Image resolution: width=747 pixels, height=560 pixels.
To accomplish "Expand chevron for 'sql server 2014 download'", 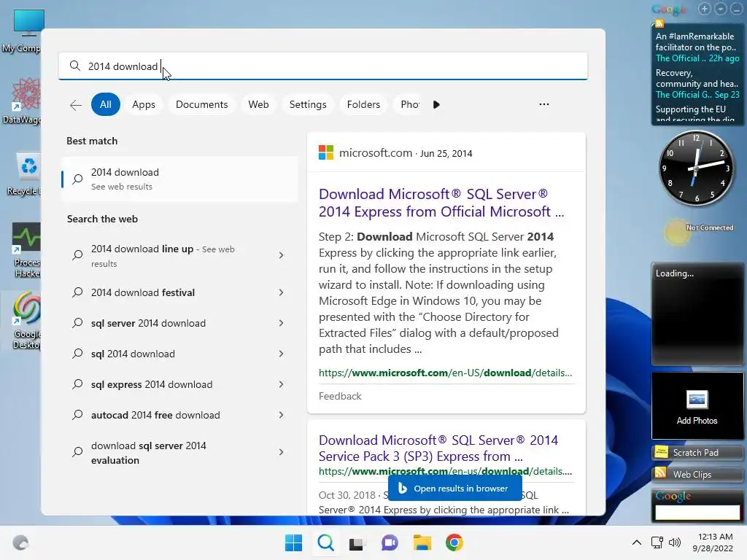I will (281, 323).
